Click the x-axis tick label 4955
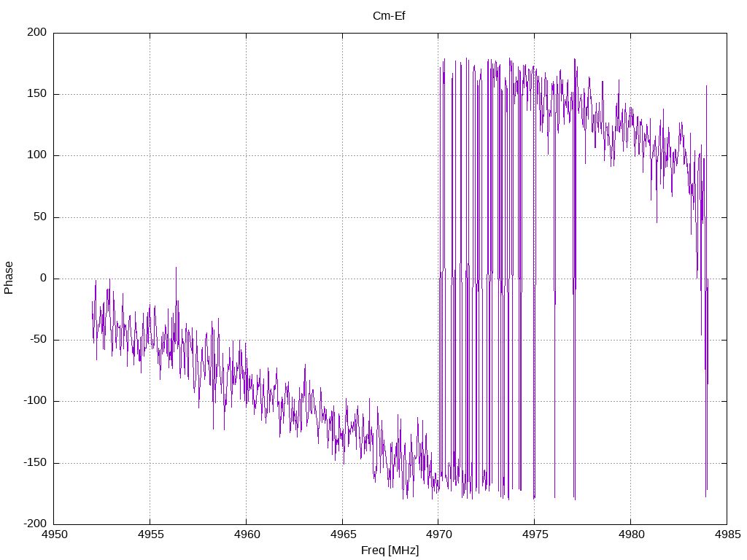 (x=150, y=534)
